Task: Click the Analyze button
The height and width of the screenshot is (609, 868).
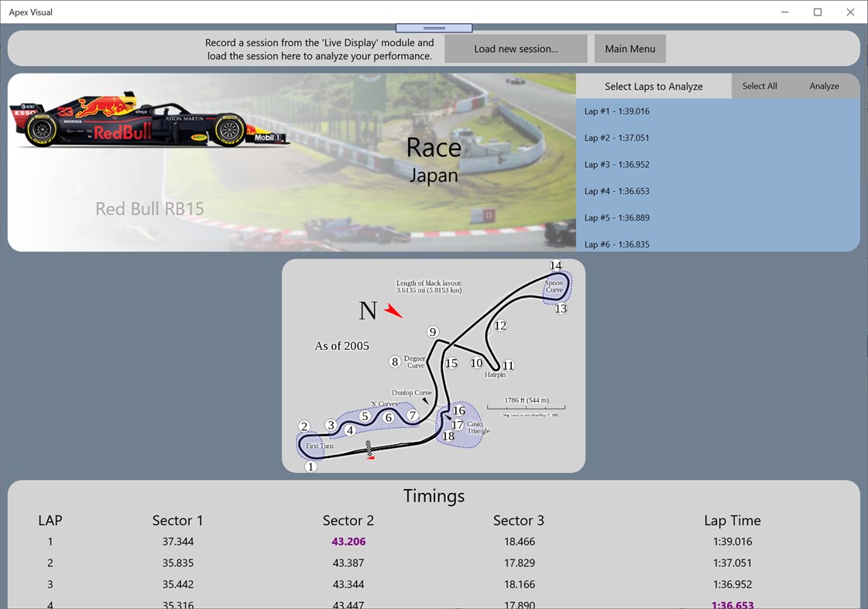Action: click(x=824, y=86)
